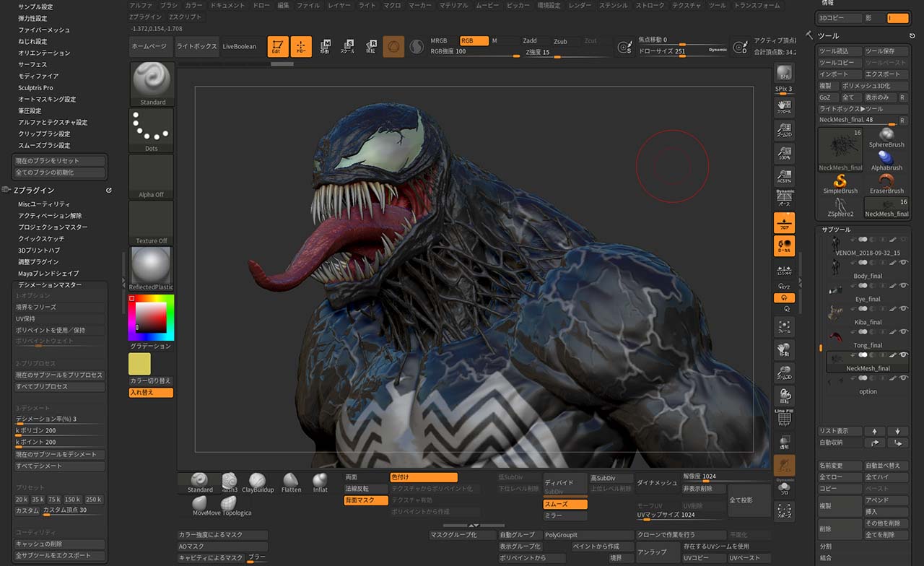Click the 100% actual size zoom icon
Screen dimensions: 924x566
(784, 152)
